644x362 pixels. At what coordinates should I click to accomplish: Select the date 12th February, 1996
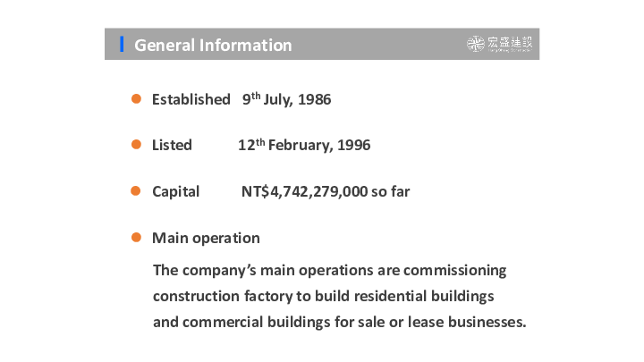(x=304, y=145)
